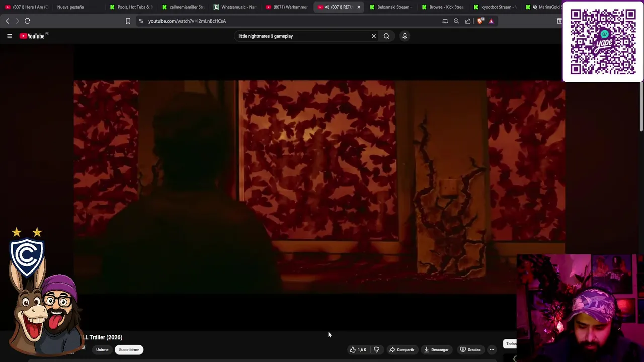
Task: Switch to Here I Am tab
Action: coord(26,7)
